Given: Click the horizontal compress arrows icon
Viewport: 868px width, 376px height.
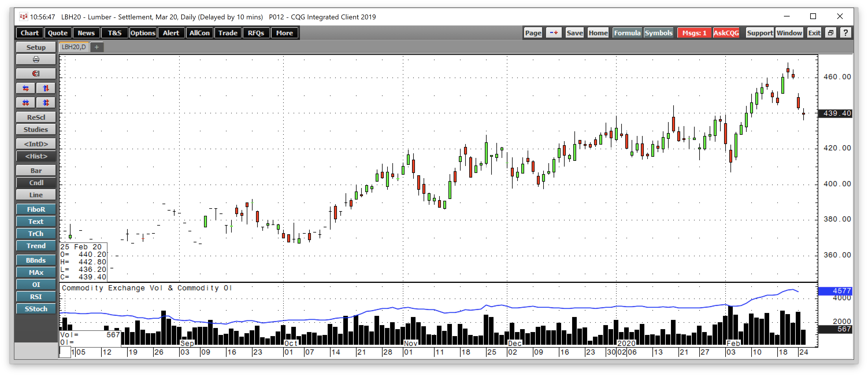Looking at the screenshot, I should click(26, 102).
